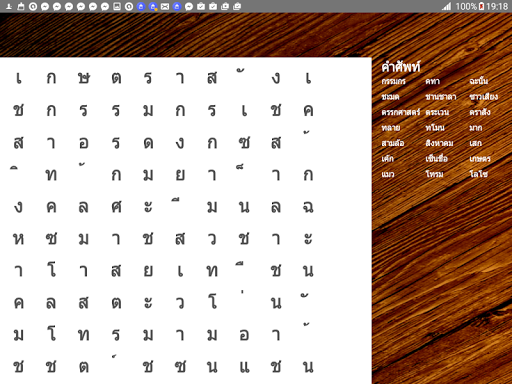Viewport: 512px width, 384px height.
Task: Select the word ตรรกศาสตร์ in the word list
Action: pyautogui.click(x=401, y=112)
